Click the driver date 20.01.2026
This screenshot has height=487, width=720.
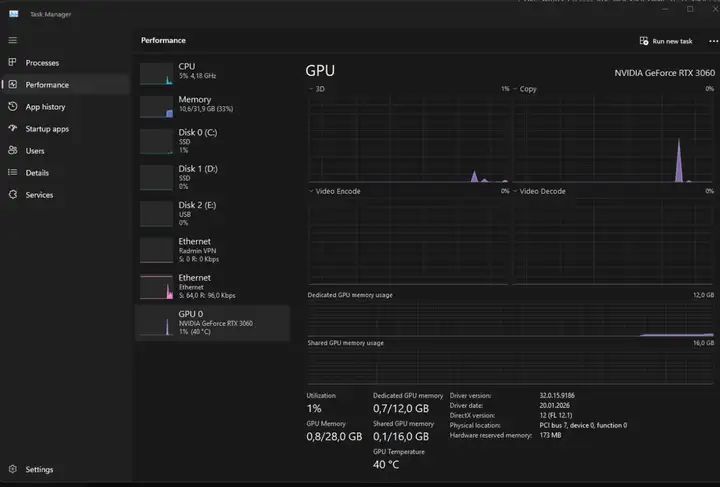tap(554, 406)
